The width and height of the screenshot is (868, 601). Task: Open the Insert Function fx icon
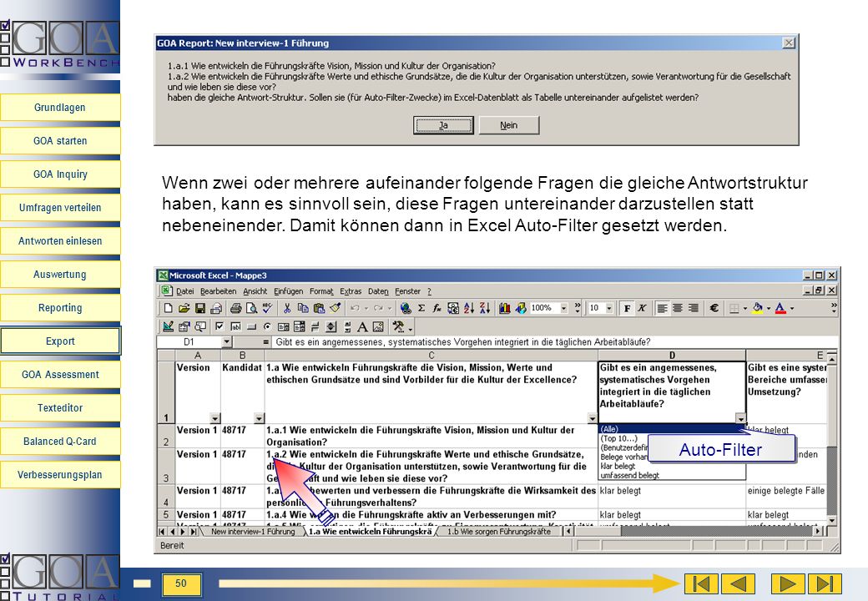(437, 308)
